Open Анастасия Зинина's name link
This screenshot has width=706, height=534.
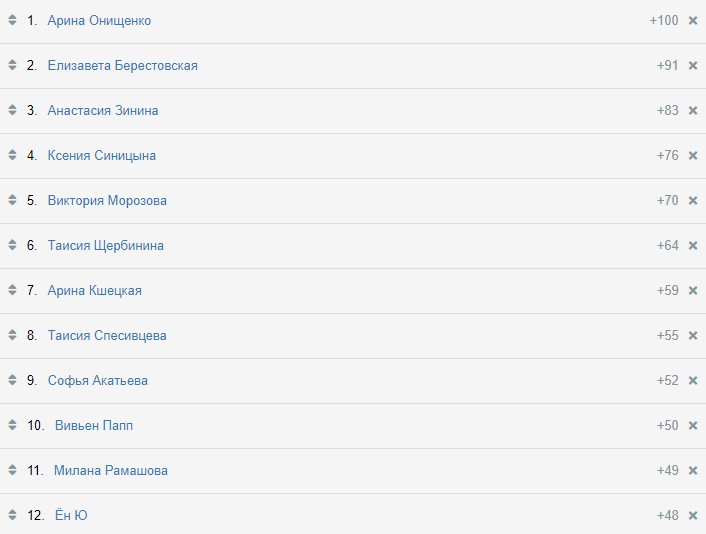click(x=102, y=111)
